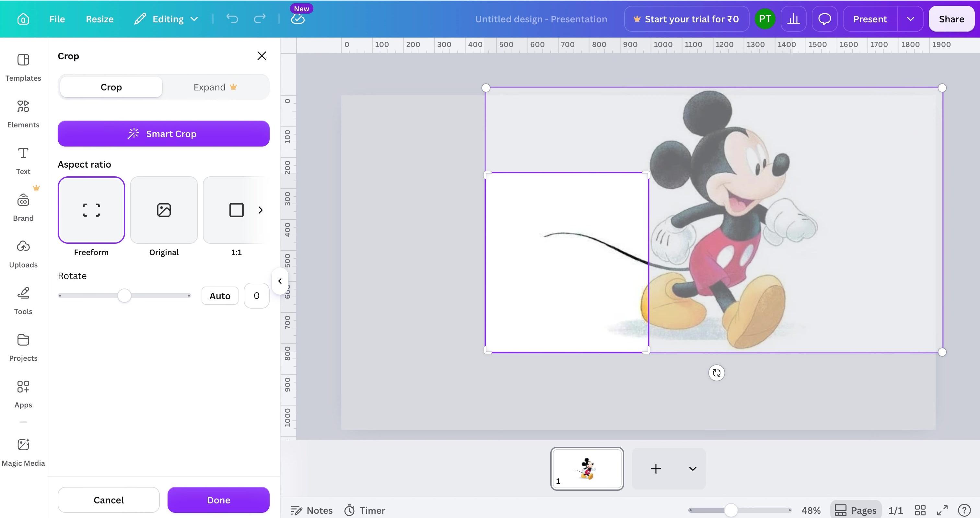Image resolution: width=980 pixels, height=518 pixels.
Task: Click the Smart Crop button
Action: click(164, 134)
